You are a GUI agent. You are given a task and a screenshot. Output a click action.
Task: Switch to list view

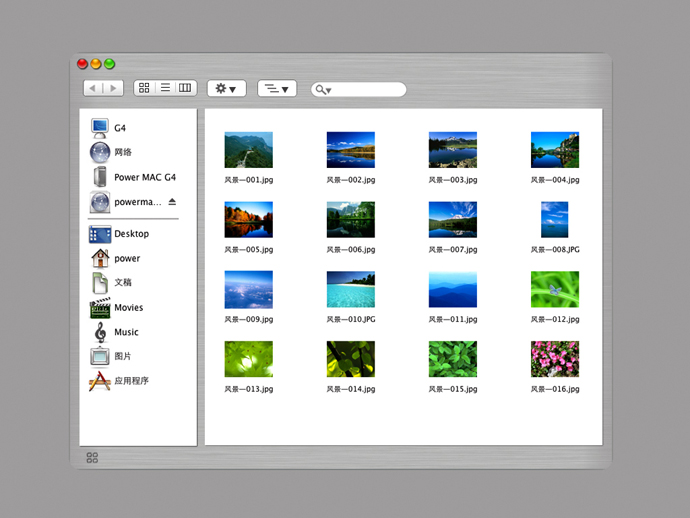click(165, 88)
